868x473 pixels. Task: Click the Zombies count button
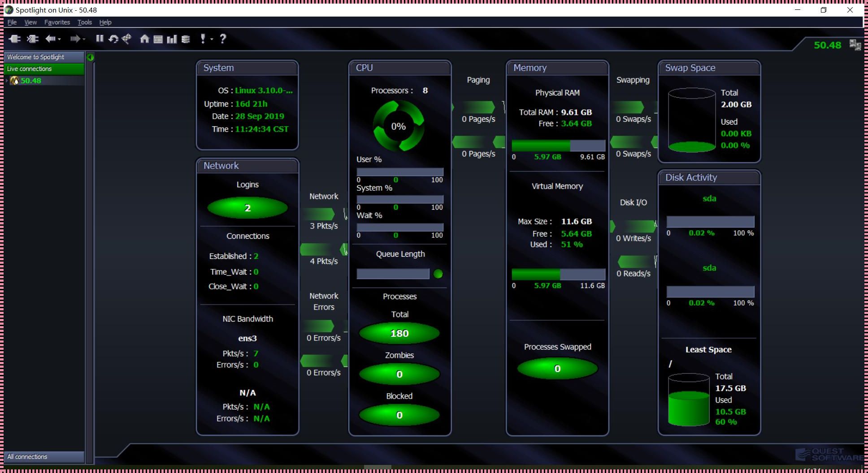tap(399, 374)
